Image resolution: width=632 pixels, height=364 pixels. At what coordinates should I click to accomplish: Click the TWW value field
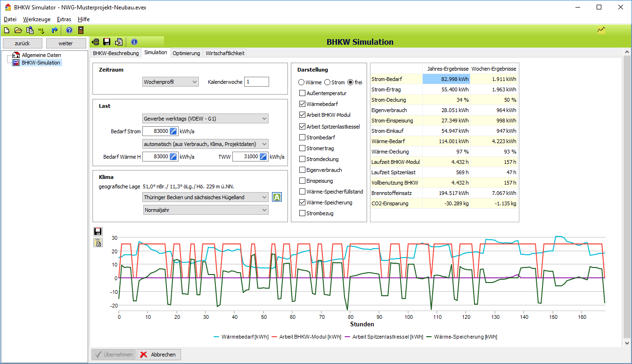(246, 157)
